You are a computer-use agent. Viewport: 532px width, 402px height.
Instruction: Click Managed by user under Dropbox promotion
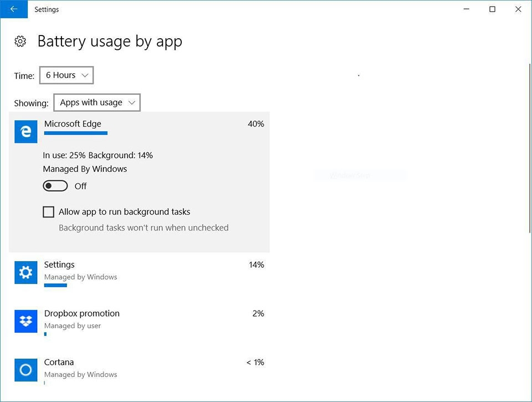point(73,326)
